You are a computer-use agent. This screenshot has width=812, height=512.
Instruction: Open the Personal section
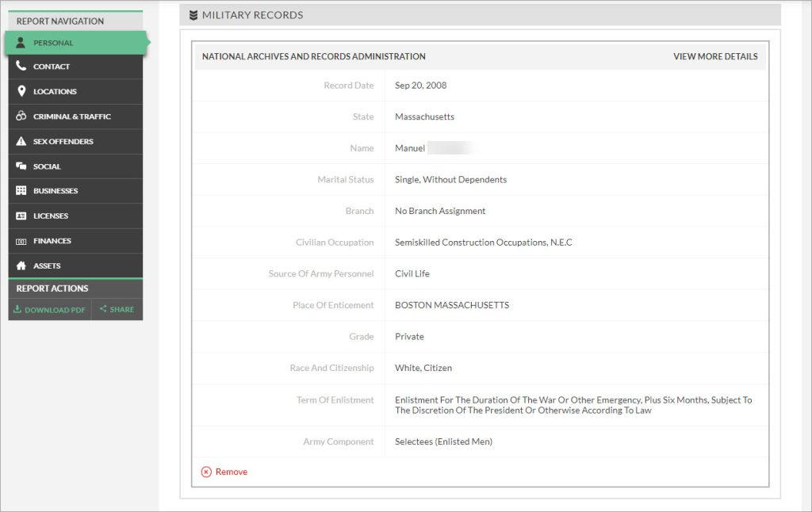pyautogui.click(x=75, y=43)
